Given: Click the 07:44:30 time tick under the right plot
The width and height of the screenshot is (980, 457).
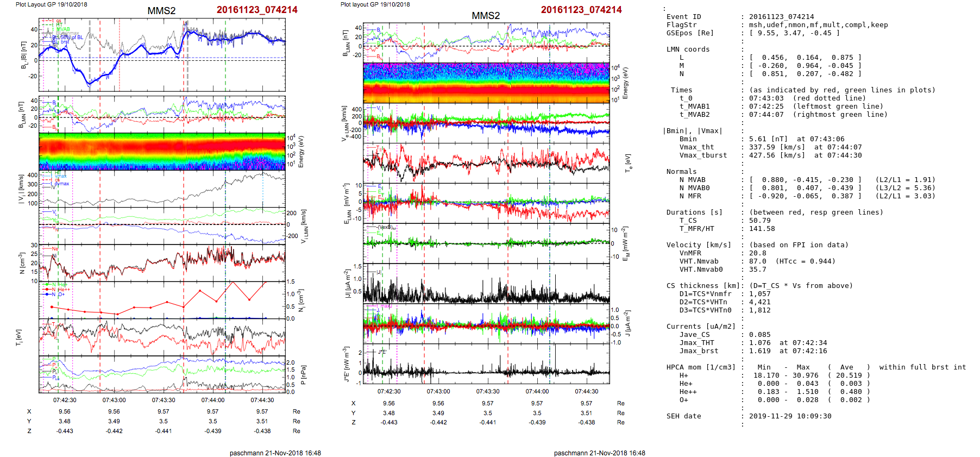Looking at the screenshot, I should pyautogui.click(x=587, y=391).
